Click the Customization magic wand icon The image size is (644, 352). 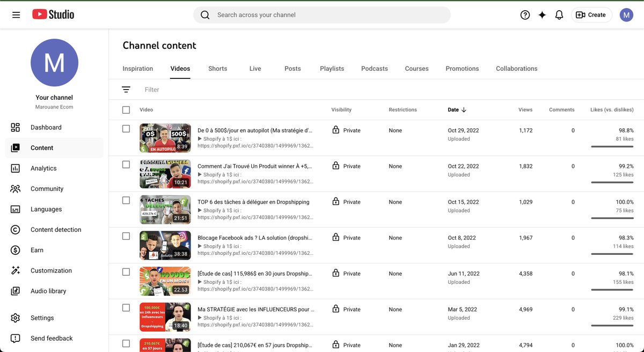click(16, 270)
